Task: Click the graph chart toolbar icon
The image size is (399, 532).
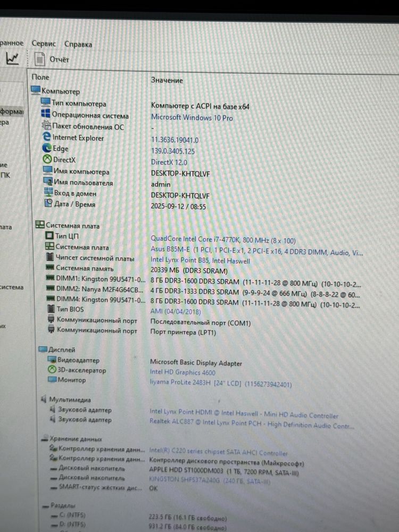Action: point(13,59)
